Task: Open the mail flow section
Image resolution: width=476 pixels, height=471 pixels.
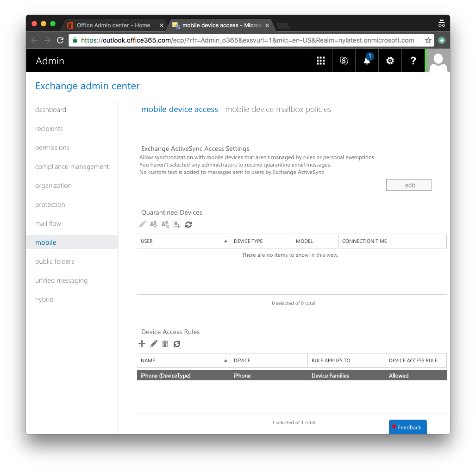Action: [48, 223]
